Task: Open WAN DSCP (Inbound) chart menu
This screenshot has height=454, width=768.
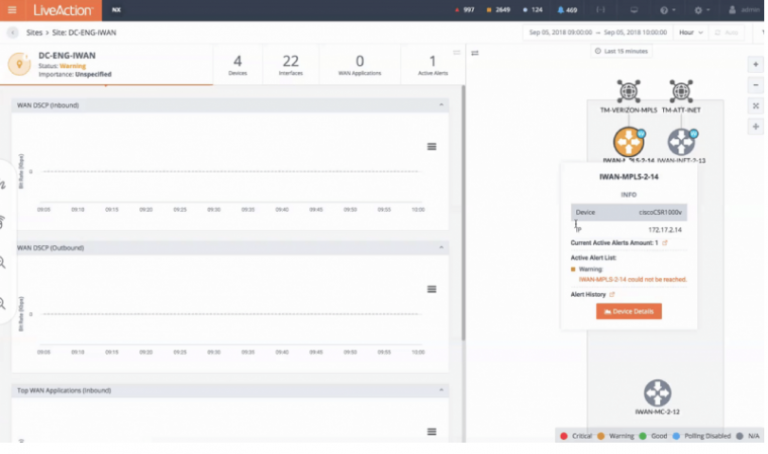Action: pos(432,146)
